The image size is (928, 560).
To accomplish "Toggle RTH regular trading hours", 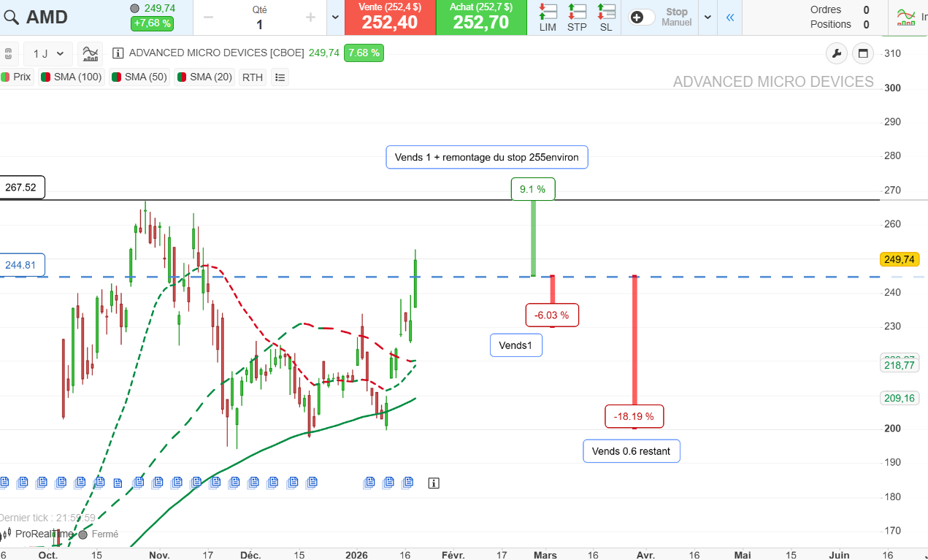I will coord(253,77).
